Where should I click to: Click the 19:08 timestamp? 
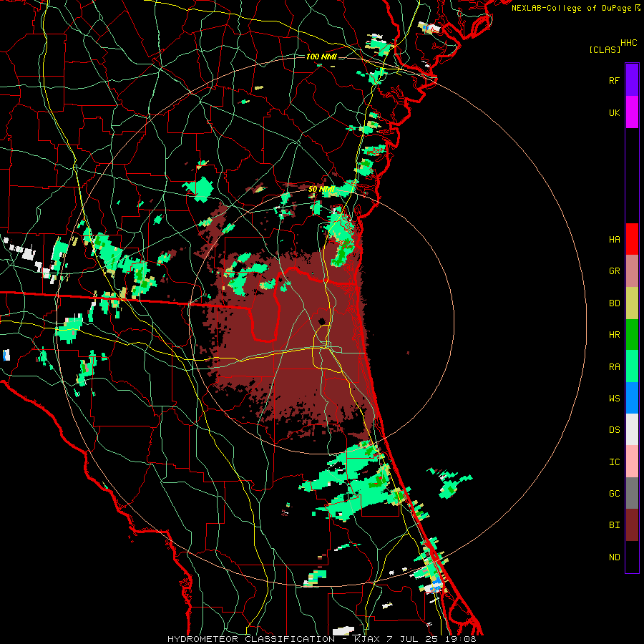[459, 639]
